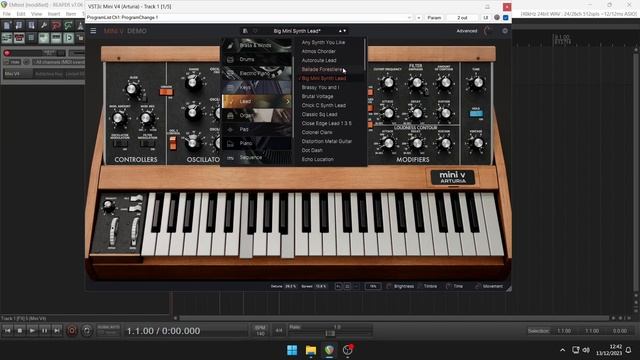Open the Windows notification bell

(629, 350)
